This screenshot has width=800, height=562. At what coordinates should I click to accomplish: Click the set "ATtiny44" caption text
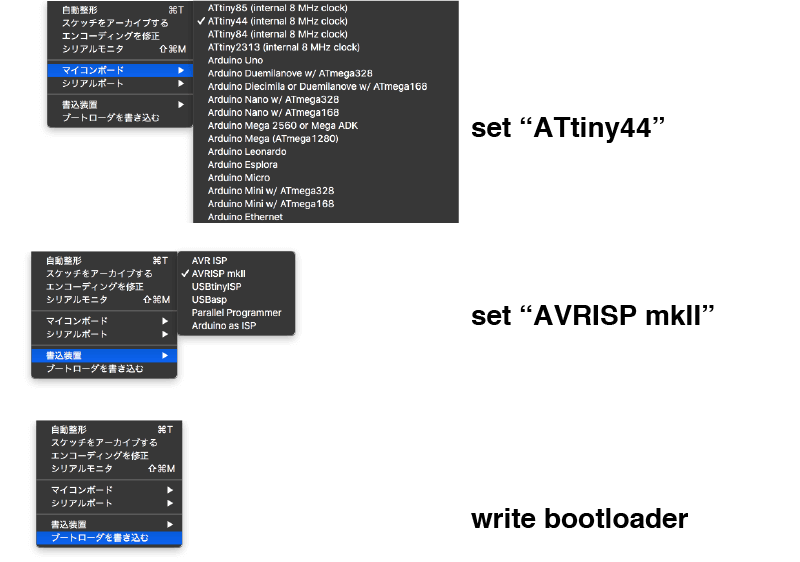568,127
